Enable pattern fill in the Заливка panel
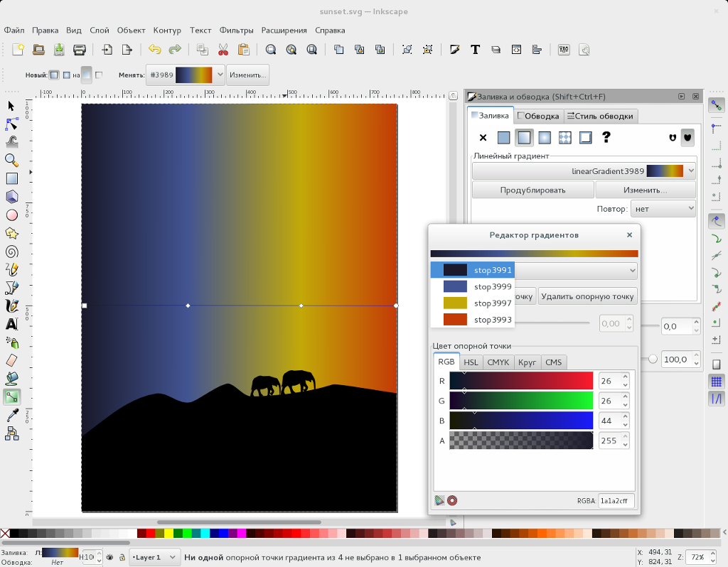Image resolution: width=728 pixels, height=567 pixels. point(564,137)
